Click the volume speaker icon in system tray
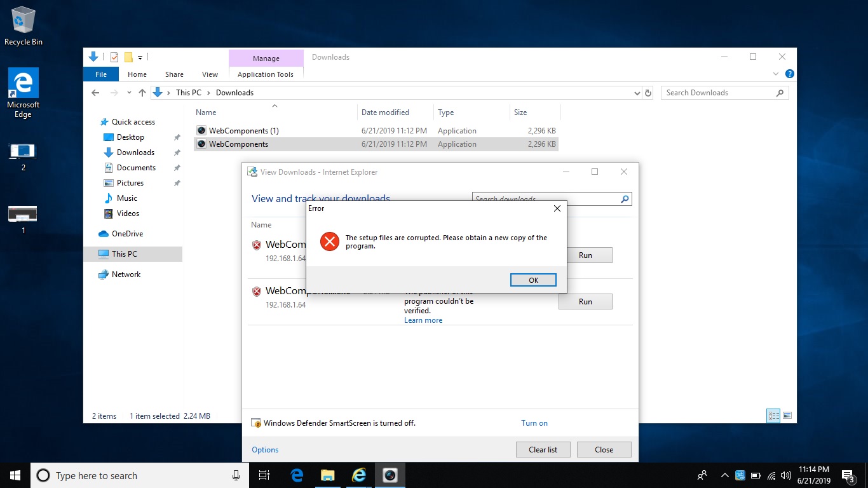The image size is (868, 488). point(786,475)
